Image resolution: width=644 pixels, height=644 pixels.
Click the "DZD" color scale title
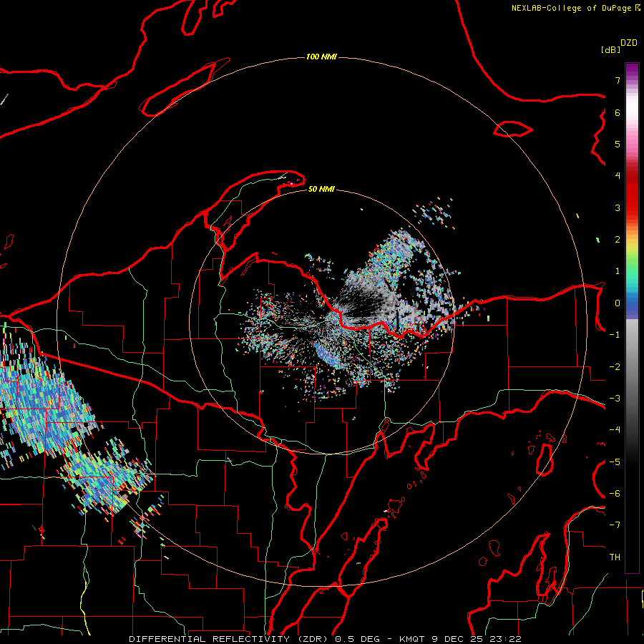[629, 43]
